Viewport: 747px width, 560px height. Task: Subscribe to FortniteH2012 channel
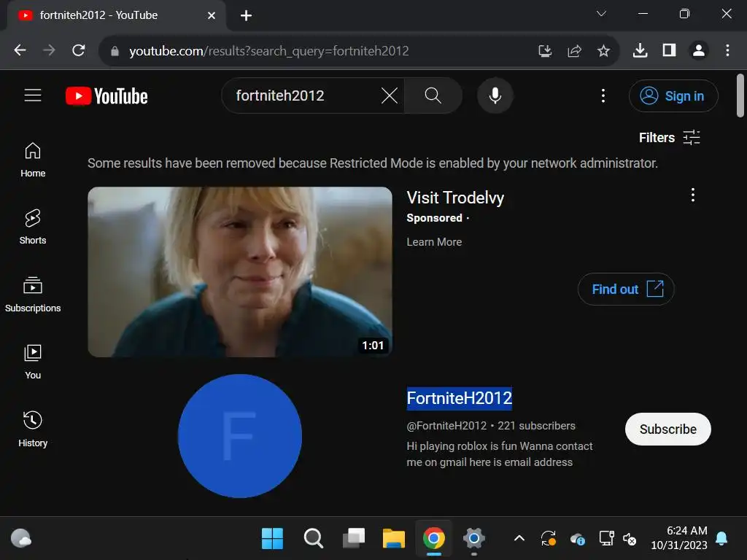pyautogui.click(x=668, y=429)
